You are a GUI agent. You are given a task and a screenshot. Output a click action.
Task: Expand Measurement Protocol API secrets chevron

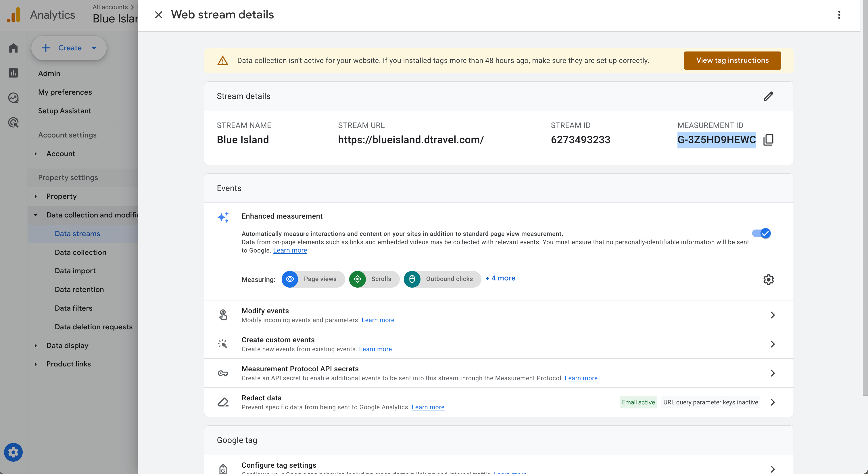click(773, 373)
